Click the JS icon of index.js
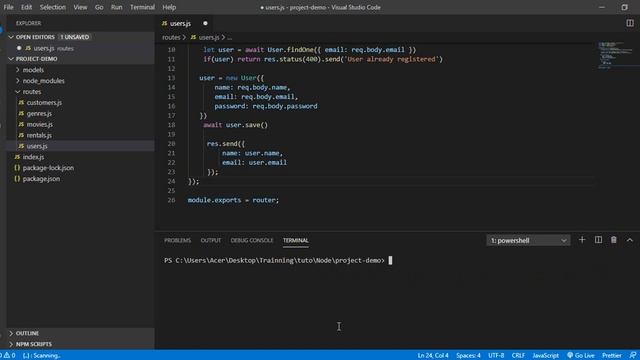640x360 pixels. coord(17,157)
